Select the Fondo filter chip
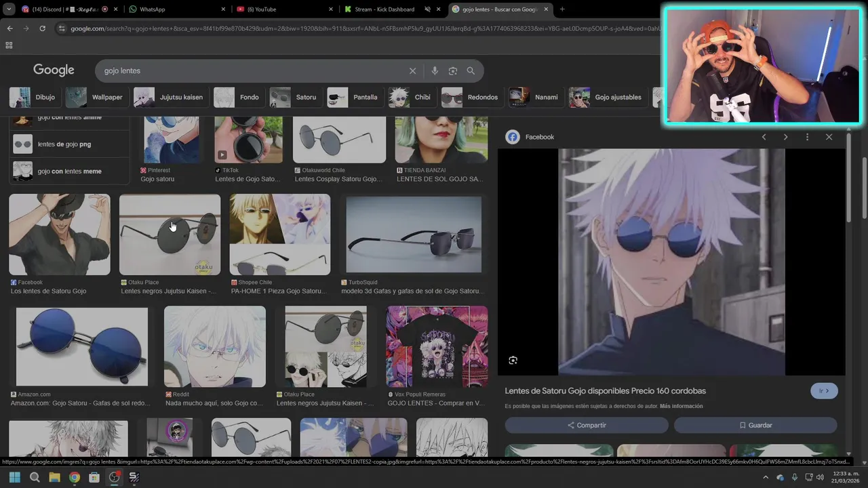 pyautogui.click(x=239, y=97)
